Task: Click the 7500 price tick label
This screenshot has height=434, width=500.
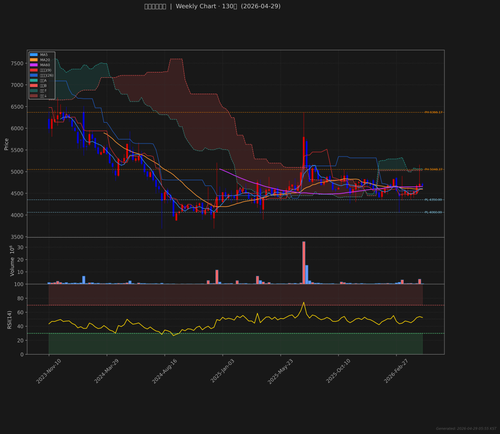Action: tap(17, 63)
